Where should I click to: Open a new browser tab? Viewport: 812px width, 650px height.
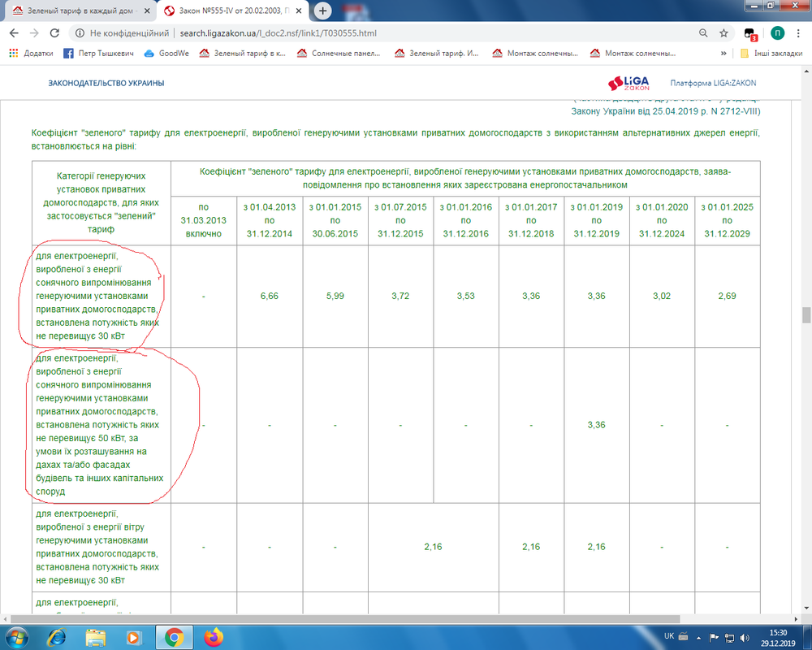322,11
